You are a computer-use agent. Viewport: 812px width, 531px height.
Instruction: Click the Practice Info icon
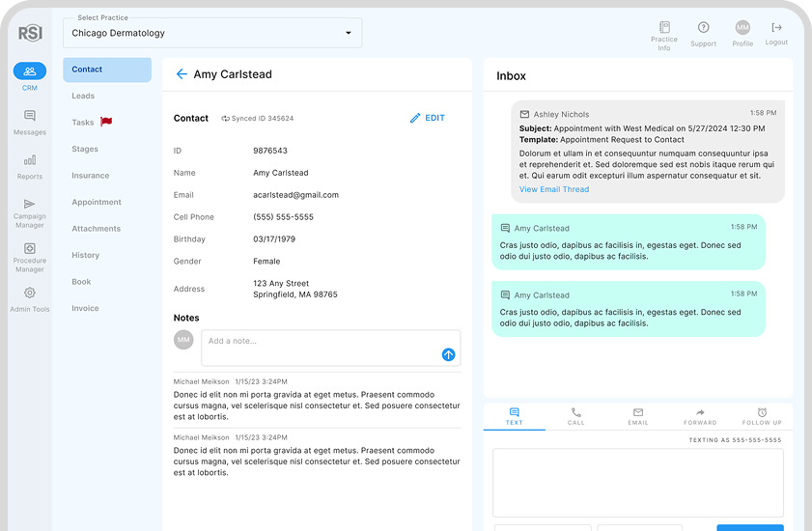(664, 28)
